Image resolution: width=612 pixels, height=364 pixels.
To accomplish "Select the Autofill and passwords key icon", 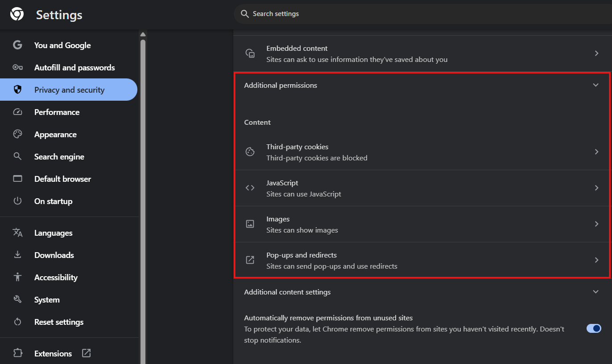I will point(17,67).
